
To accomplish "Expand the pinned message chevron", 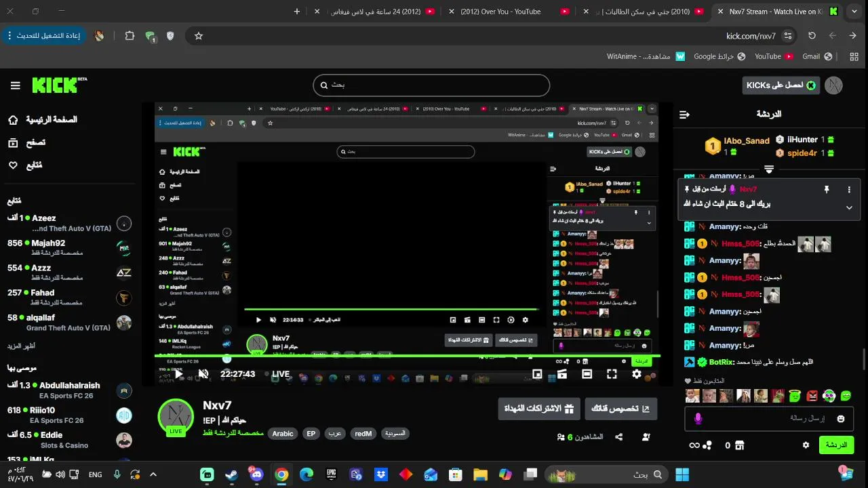I will tap(849, 207).
